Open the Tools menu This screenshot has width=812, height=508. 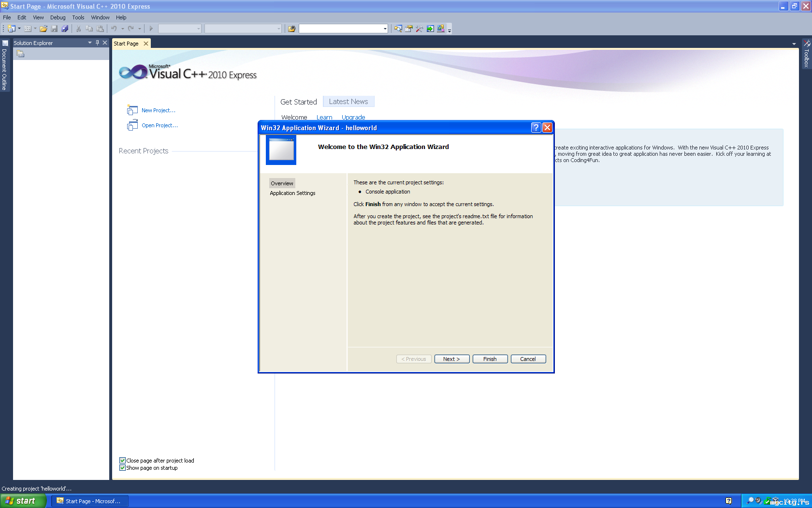click(78, 17)
